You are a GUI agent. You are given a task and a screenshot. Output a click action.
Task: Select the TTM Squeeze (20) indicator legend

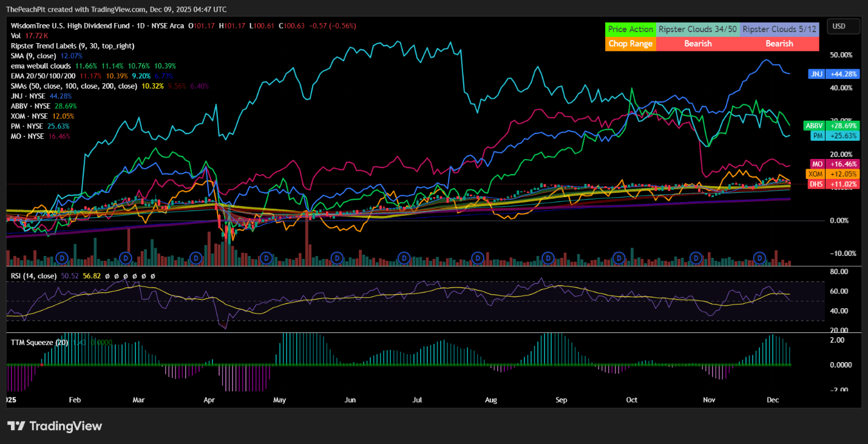coord(38,342)
